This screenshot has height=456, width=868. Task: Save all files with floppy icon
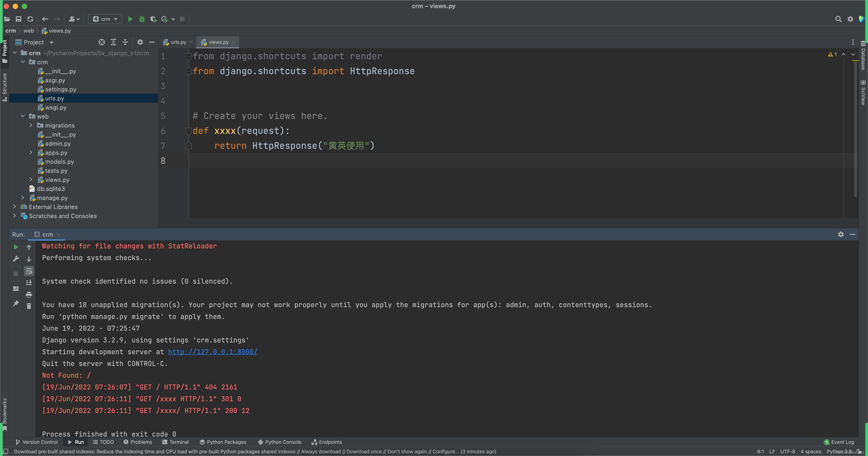tap(19, 19)
